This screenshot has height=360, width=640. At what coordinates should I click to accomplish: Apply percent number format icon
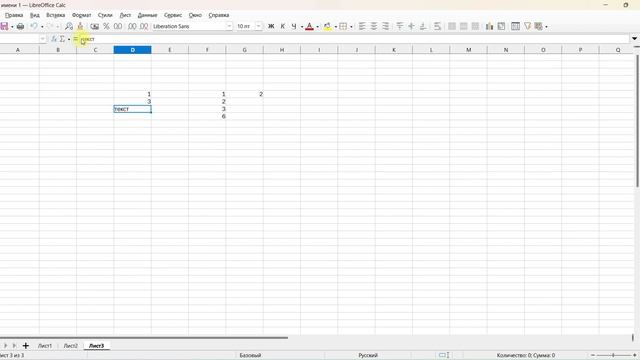pos(106,26)
